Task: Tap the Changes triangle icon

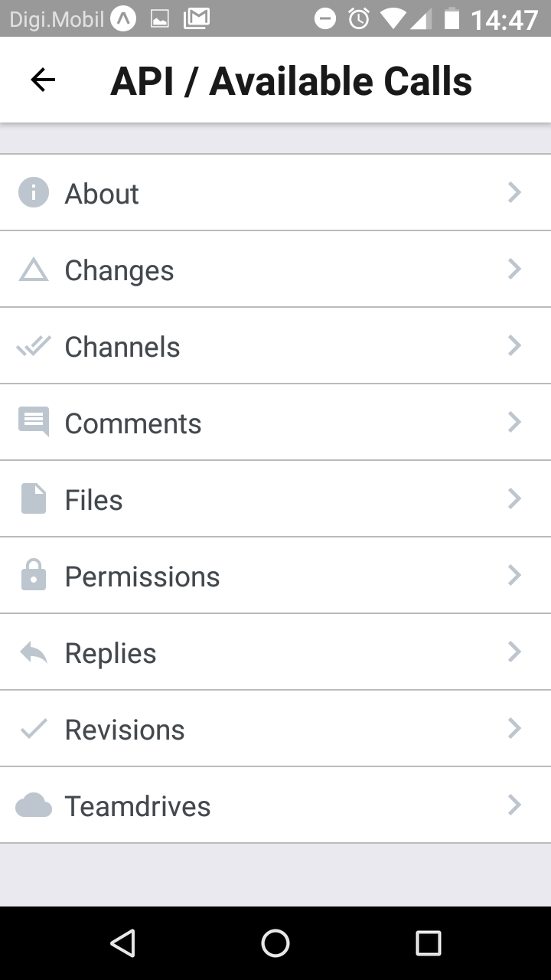Action: tap(34, 269)
